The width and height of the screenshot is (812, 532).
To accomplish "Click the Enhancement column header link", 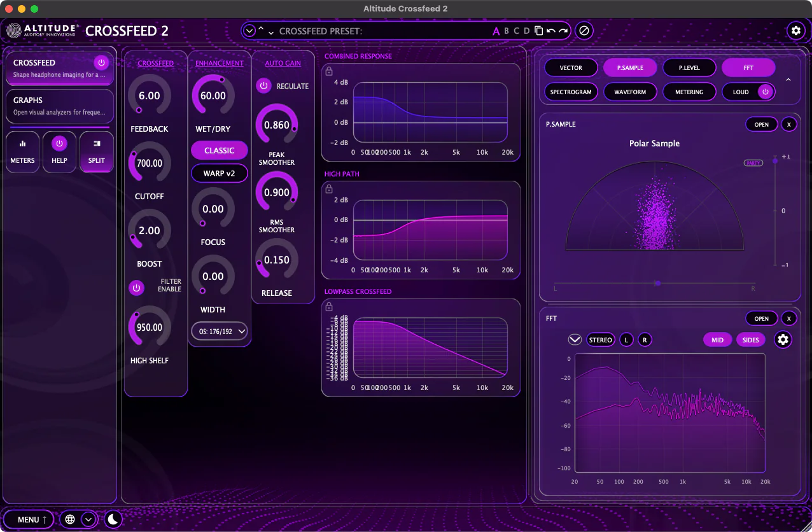I will pos(220,63).
